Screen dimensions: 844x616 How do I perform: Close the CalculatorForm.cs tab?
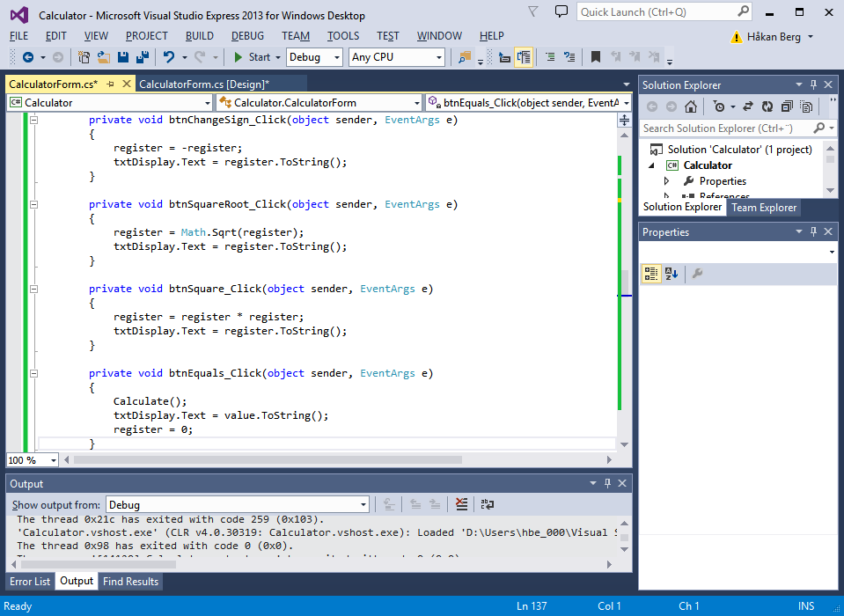pos(127,84)
